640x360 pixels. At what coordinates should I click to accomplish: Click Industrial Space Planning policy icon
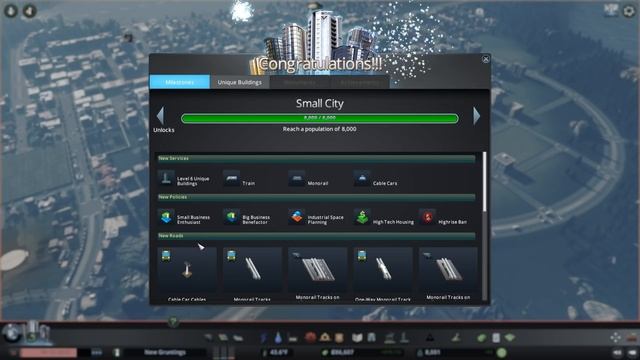point(297,217)
